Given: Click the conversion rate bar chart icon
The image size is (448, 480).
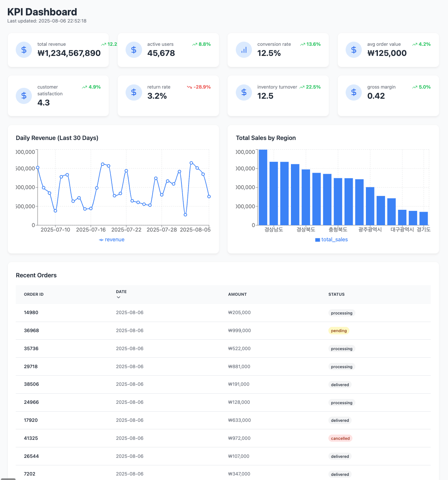Looking at the screenshot, I should (244, 50).
